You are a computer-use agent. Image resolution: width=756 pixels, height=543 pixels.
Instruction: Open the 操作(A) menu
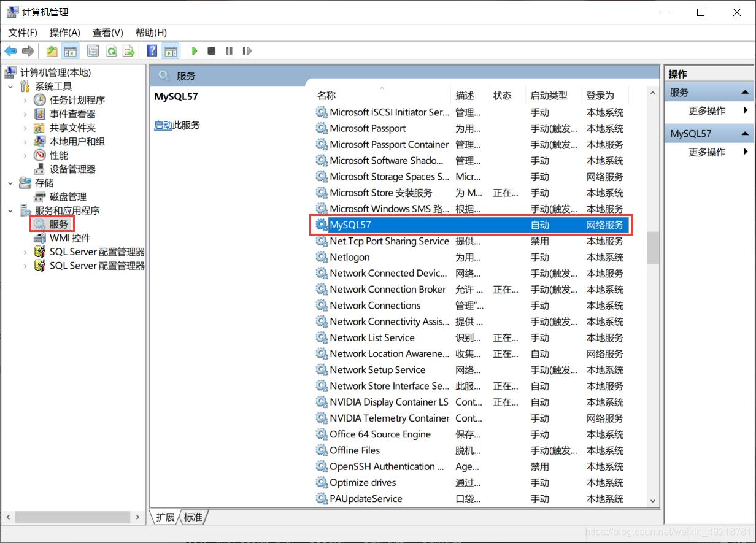[64, 33]
